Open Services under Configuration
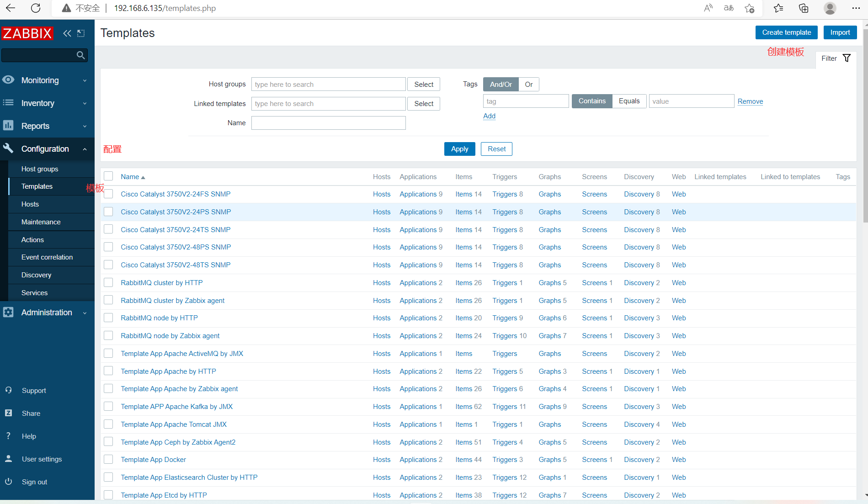Viewport: 868px width, 504px height. pos(35,292)
